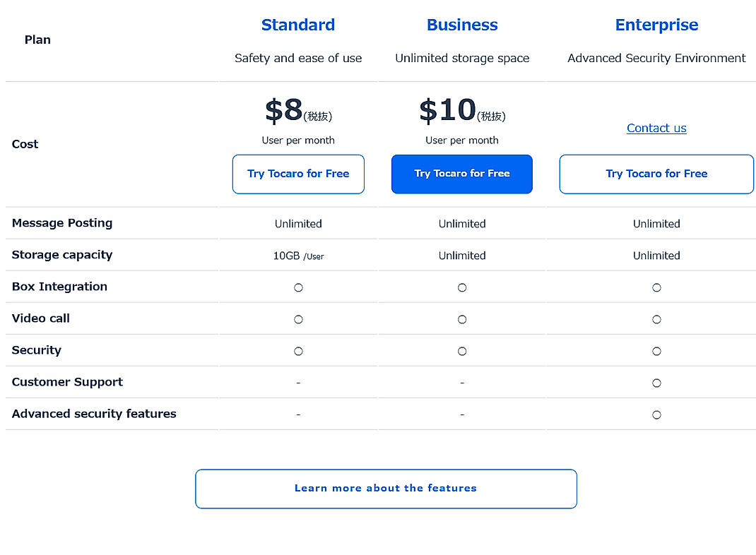The height and width of the screenshot is (555, 756).
Task: Click Try Tocaro for Free under Business
Action: coord(462,174)
